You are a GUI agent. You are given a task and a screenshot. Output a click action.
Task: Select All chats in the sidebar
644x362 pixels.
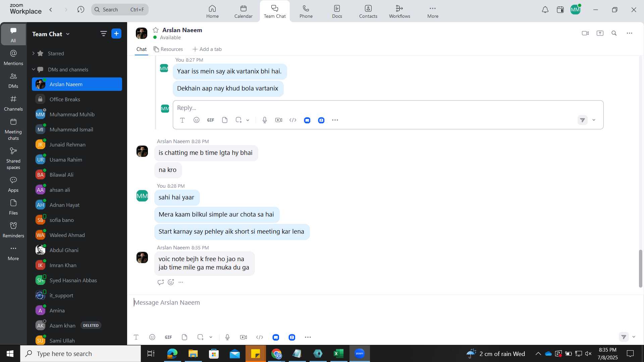13,35
